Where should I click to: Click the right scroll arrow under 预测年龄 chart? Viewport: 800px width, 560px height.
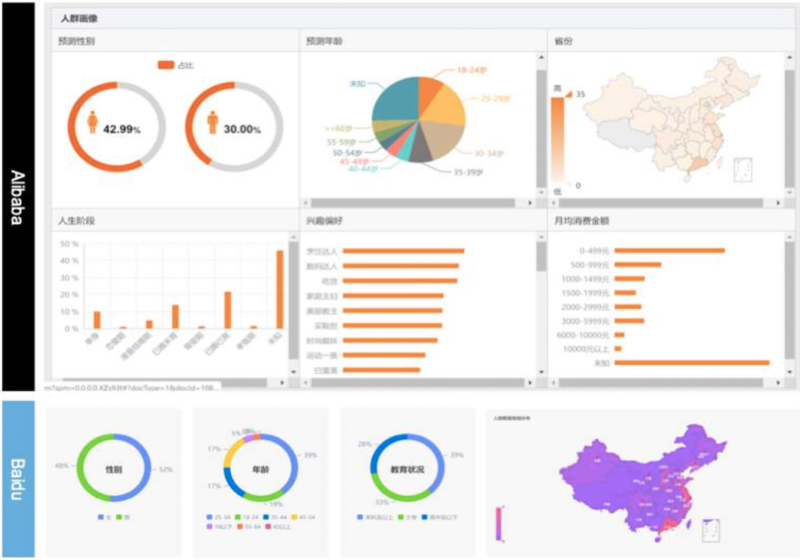531,203
